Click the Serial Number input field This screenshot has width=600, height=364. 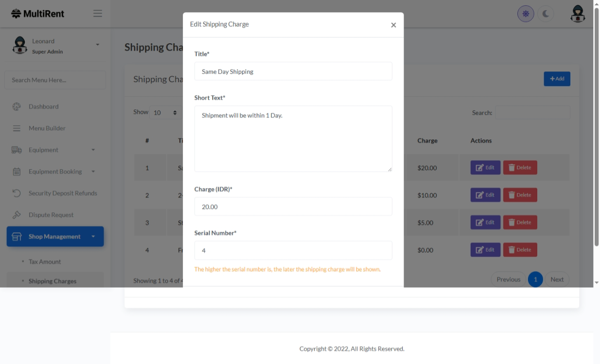pos(293,250)
